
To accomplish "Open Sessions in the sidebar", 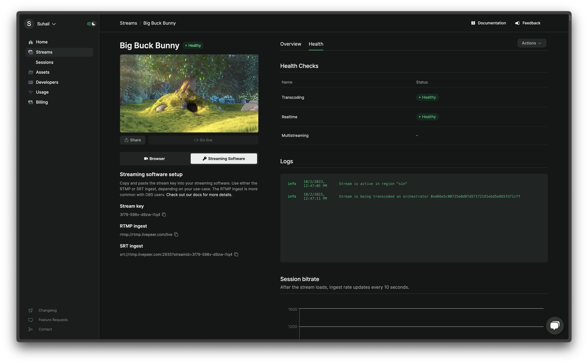I will 45,62.
